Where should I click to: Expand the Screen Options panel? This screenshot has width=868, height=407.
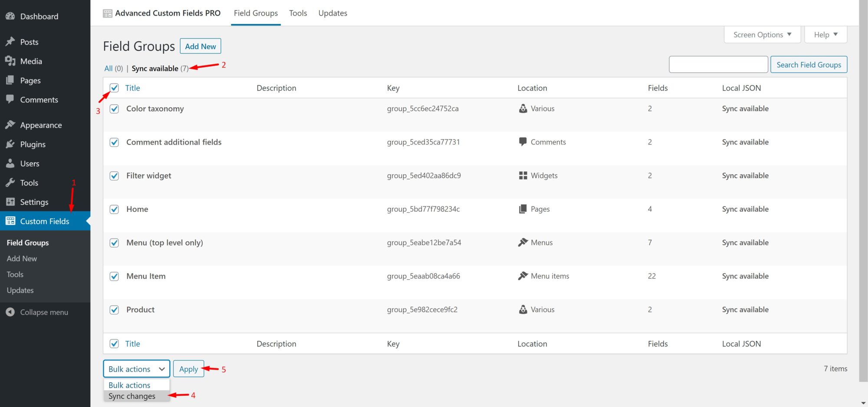tap(762, 35)
